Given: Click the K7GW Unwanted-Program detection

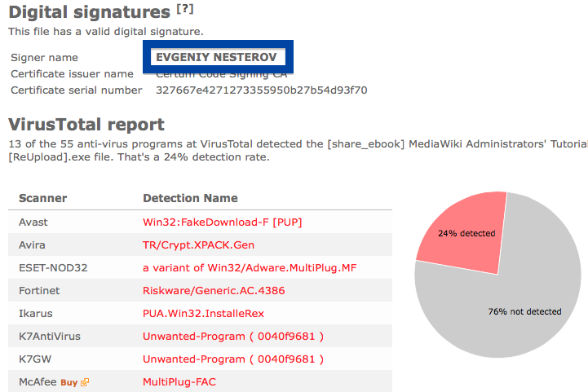Looking at the screenshot, I should (x=233, y=359).
